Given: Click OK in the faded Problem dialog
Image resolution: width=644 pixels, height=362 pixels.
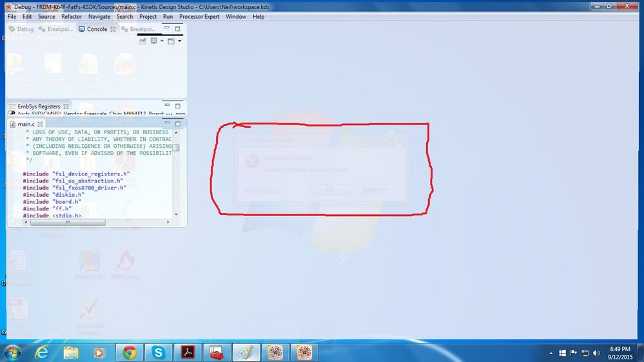Looking at the screenshot, I should pyautogui.click(x=330, y=190).
